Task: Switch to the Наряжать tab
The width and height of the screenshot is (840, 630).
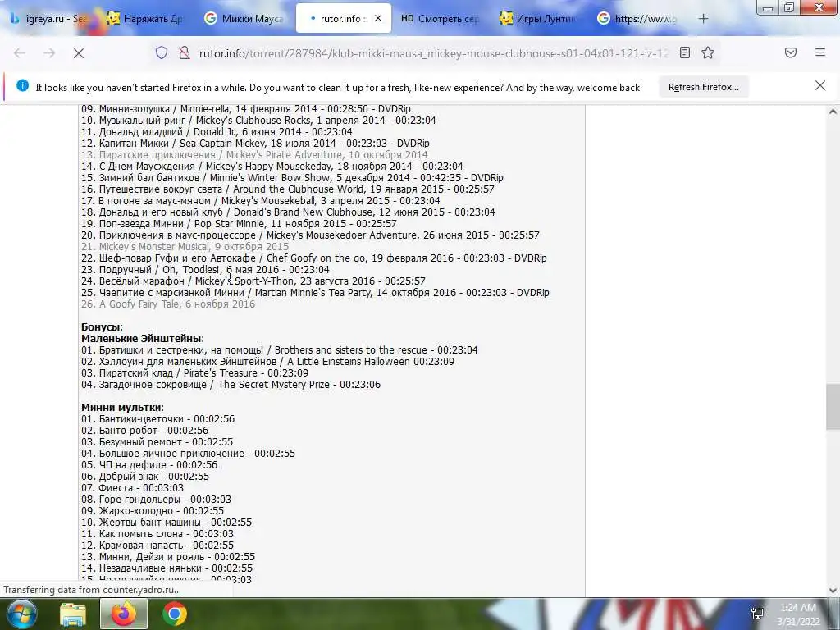Action: (145, 19)
